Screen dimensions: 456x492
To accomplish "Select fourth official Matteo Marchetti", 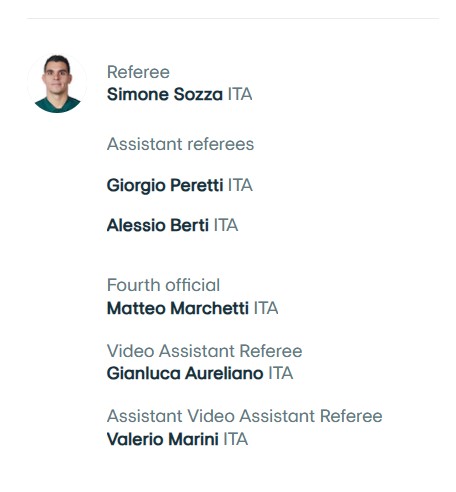I will 178,308.
